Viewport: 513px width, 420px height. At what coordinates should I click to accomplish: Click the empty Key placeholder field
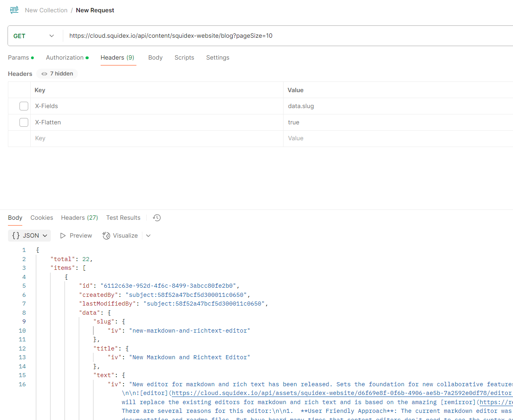(x=157, y=138)
